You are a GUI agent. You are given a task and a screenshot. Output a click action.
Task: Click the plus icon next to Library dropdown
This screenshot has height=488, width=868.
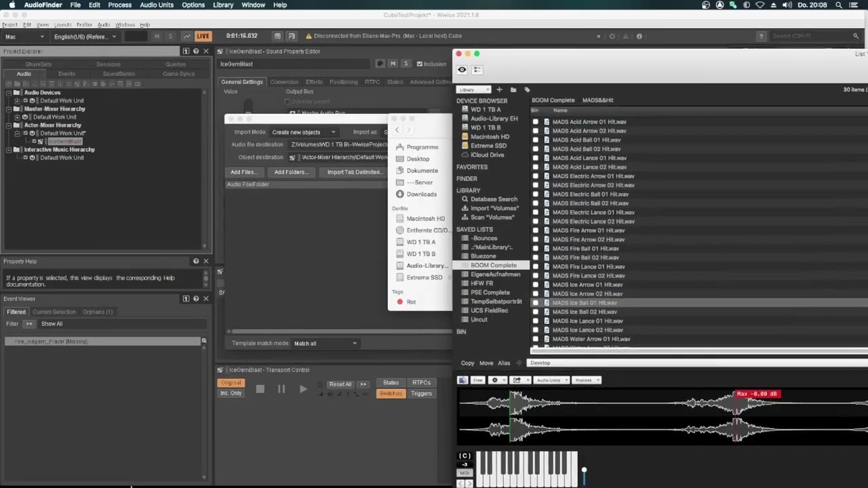click(x=499, y=89)
